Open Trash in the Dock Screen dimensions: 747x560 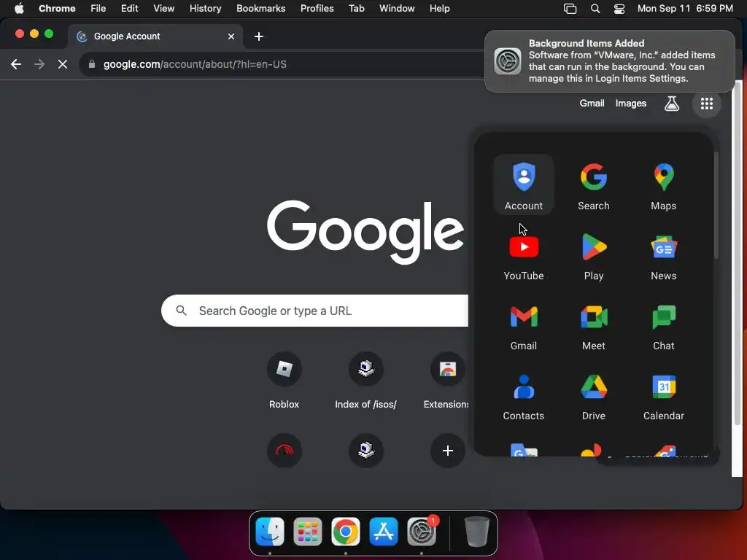(477, 532)
